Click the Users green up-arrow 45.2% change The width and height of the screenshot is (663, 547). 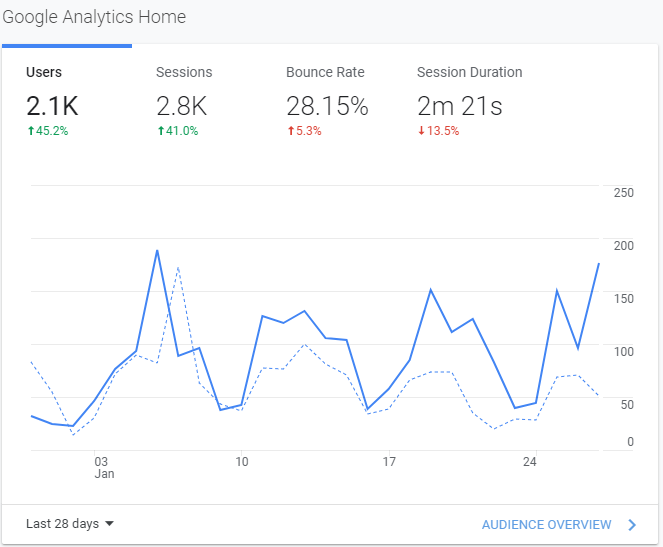(48, 131)
